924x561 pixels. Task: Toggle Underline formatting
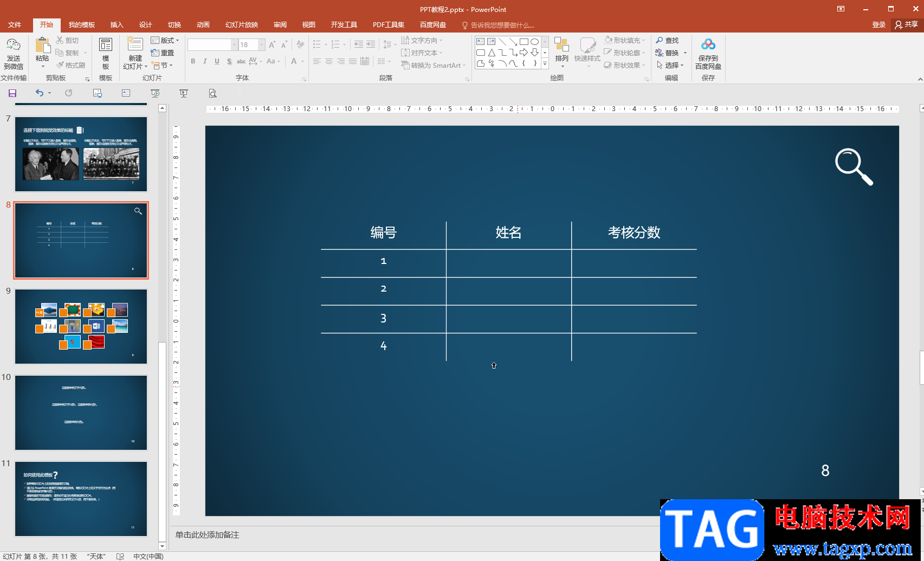(217, 61)
